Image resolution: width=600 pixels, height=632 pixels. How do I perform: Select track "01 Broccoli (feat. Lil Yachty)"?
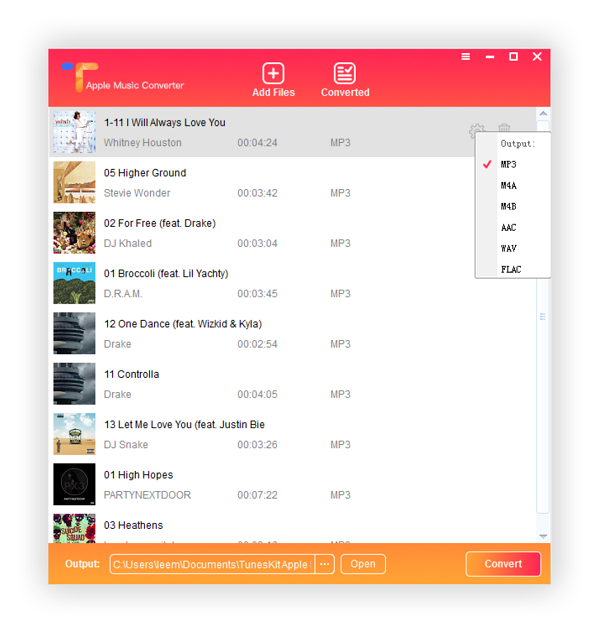coord(166,274)
